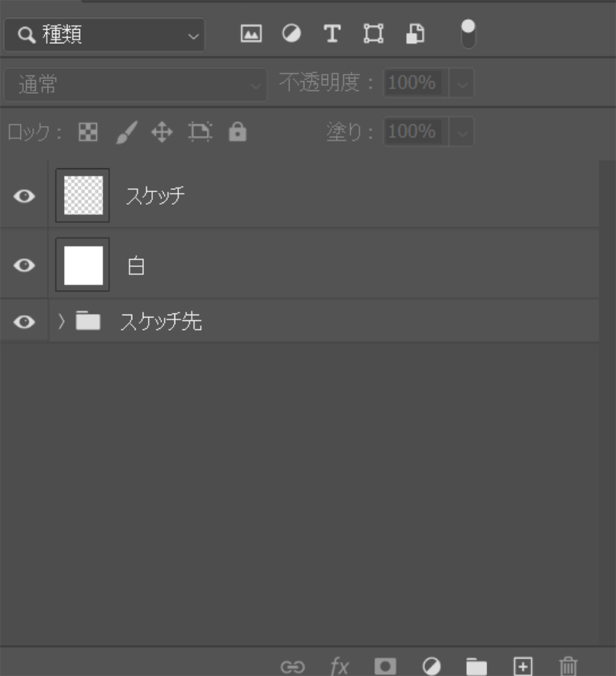Filter layers by type layer icon
Viewport: 616px width, 676px height.
pos(332,34)
